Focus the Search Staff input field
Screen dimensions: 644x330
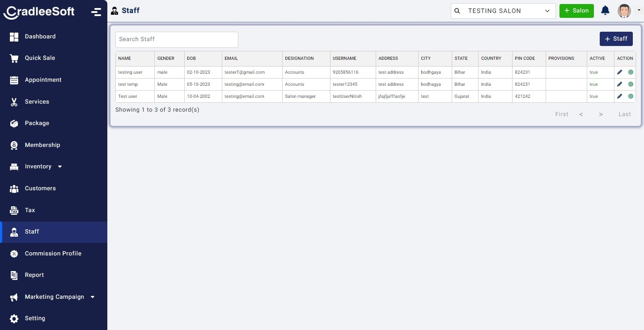(177, 39)
